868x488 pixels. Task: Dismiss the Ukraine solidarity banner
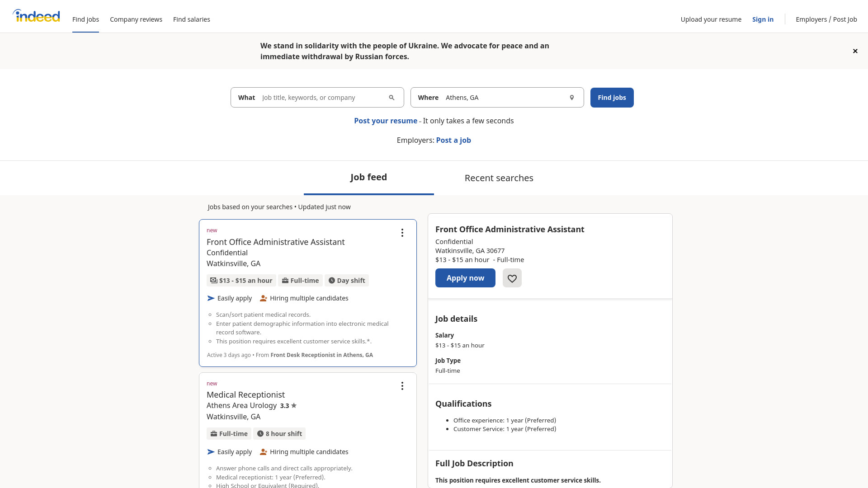tap(855, 51)
